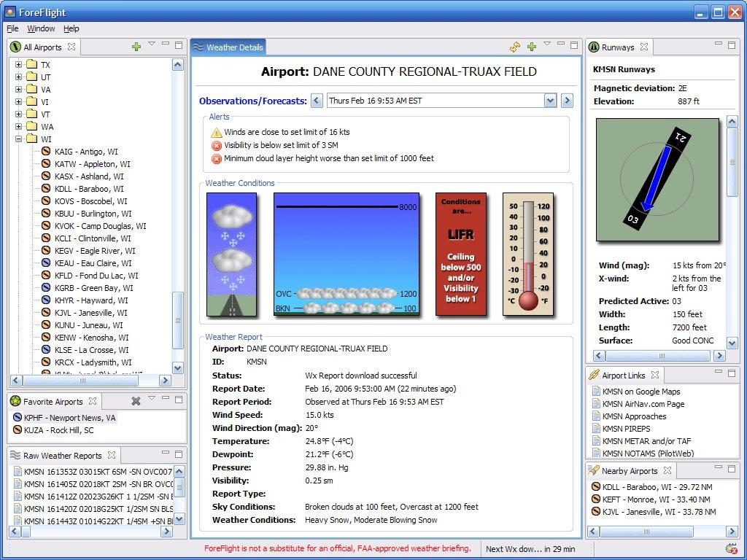Screen dimensions: 747x560
Task: Click the Runways panel vertical scroll-down arrow
Action: click(732, 343)
